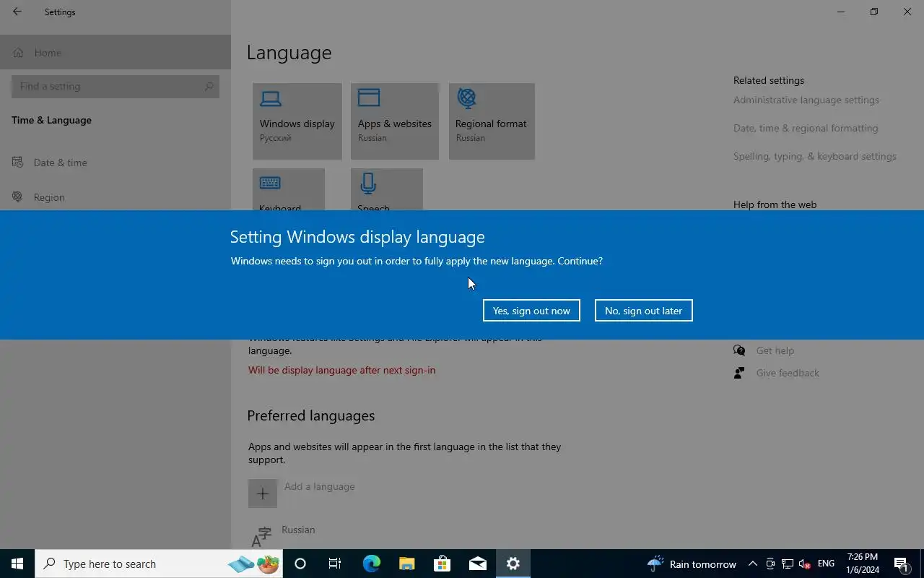This screenshot has width=924, height=578.
Task: Open the notification center icon
Action: click(x=902, y=564)
